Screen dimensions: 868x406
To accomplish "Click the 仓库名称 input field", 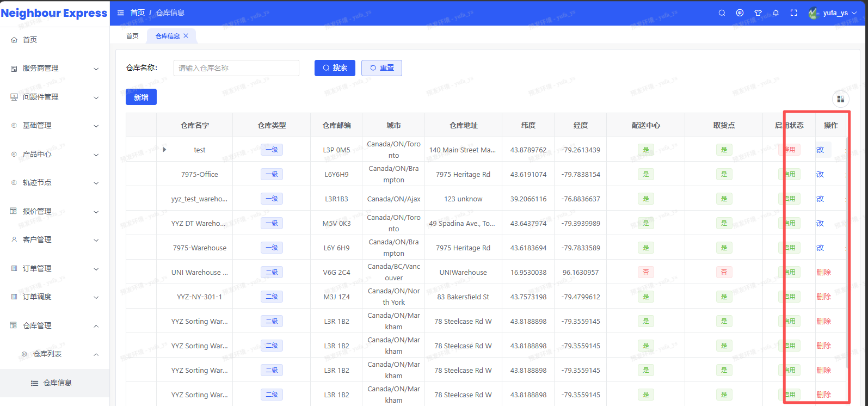I will pos(236,68).
